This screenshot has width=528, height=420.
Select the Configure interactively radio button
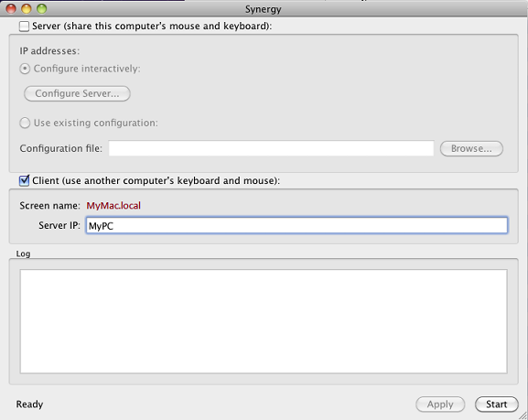[x=25, y=69]
